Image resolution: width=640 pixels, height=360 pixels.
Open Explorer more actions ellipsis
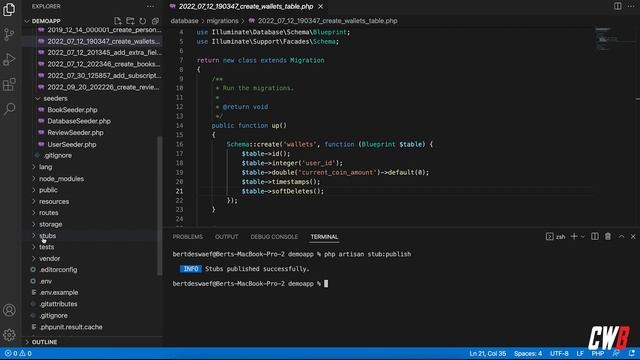[x=150, y=6]
